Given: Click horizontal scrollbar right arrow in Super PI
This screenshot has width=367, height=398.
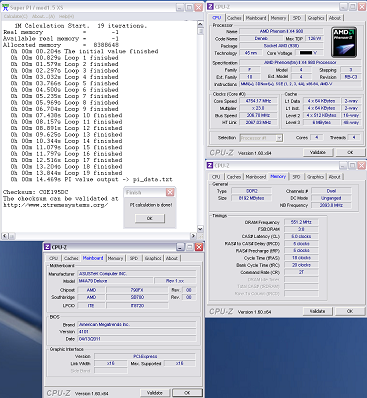Looking at the screenshot, I should [x=193, y=236].
